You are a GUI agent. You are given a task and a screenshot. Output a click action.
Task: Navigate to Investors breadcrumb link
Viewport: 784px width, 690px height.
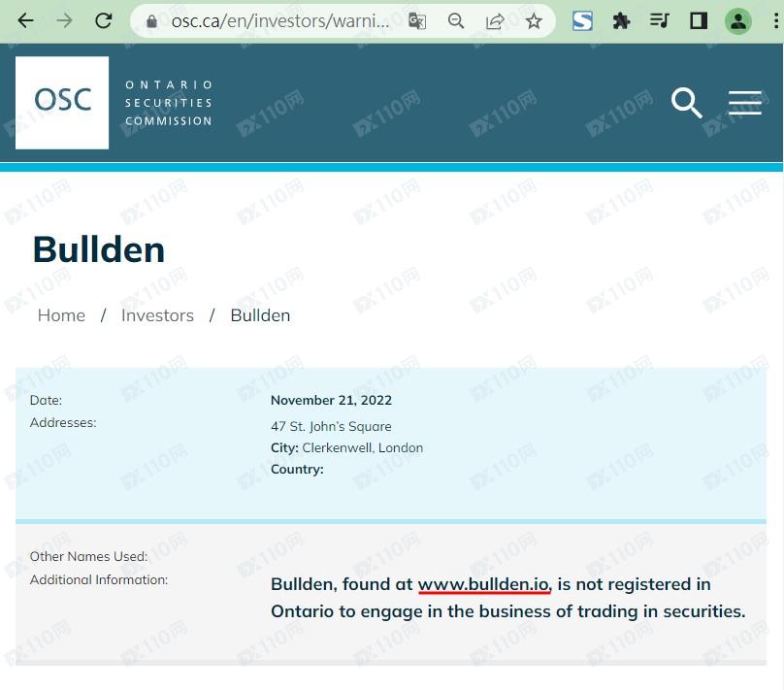click(x=157, y=315)
